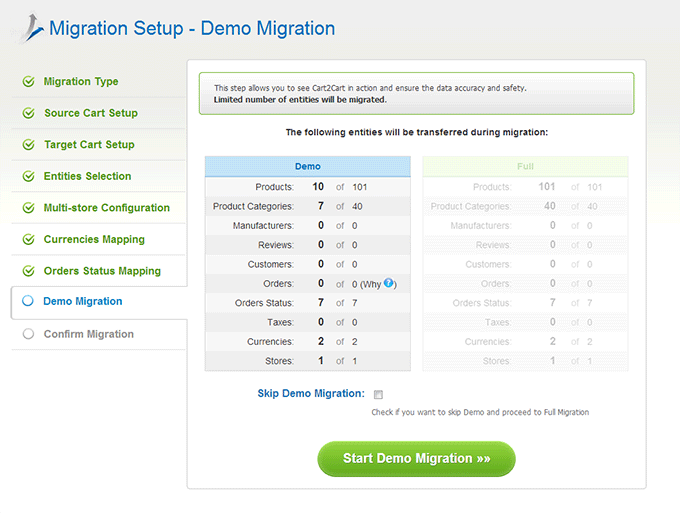Click the Stores label in Demo table
Image resolution: width=680 pixels, height=513 pixels.
[279, 361]
